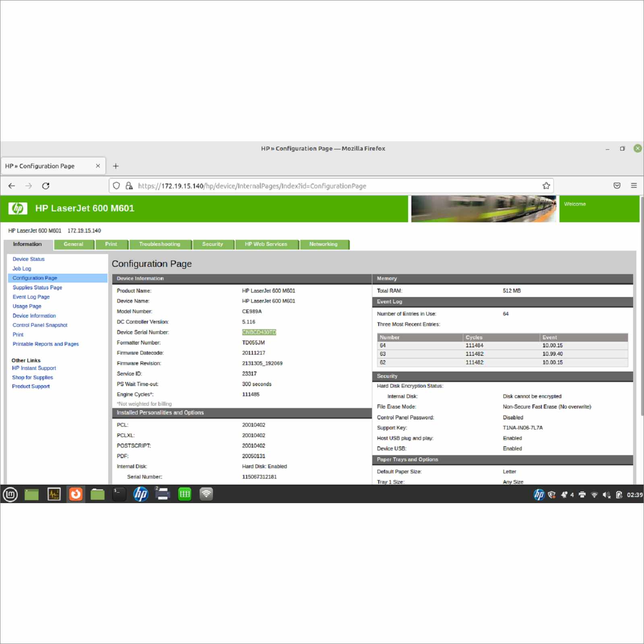Screen dimensions: 644x644
Task: Click the padlock site information icon
Action: 129,186
